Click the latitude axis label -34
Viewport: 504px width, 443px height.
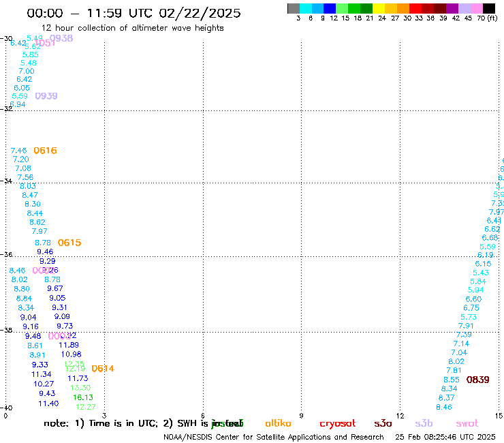tap(6, 181)
